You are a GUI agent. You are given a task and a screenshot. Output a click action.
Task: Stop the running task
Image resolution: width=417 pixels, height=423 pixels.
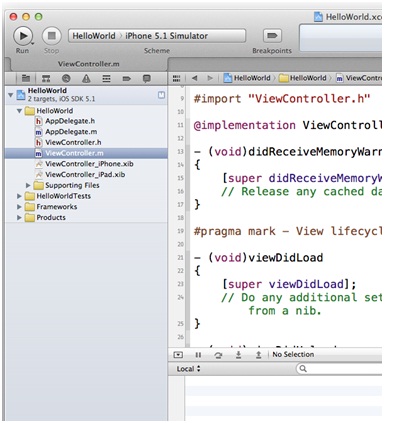(51, 36)
